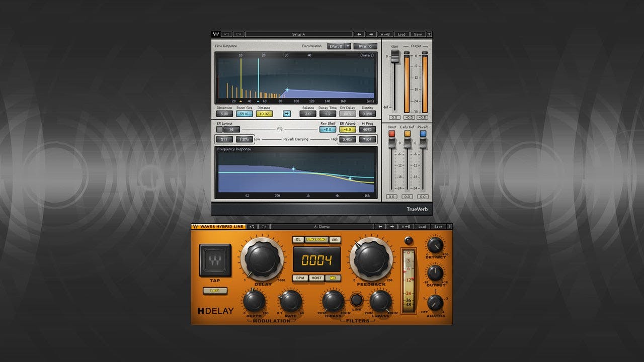The height and width of the screenshot is (362, 644).
Task: Click the A→B copy button in TrueVerb
Action: [385, 34]
